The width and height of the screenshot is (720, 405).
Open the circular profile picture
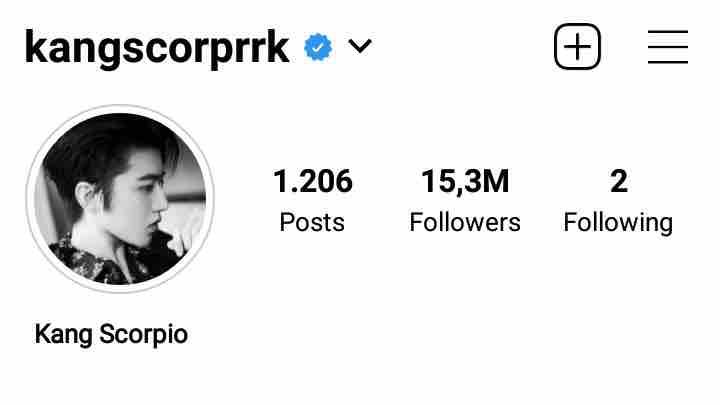pyautogui.click(x=120, y=198)
